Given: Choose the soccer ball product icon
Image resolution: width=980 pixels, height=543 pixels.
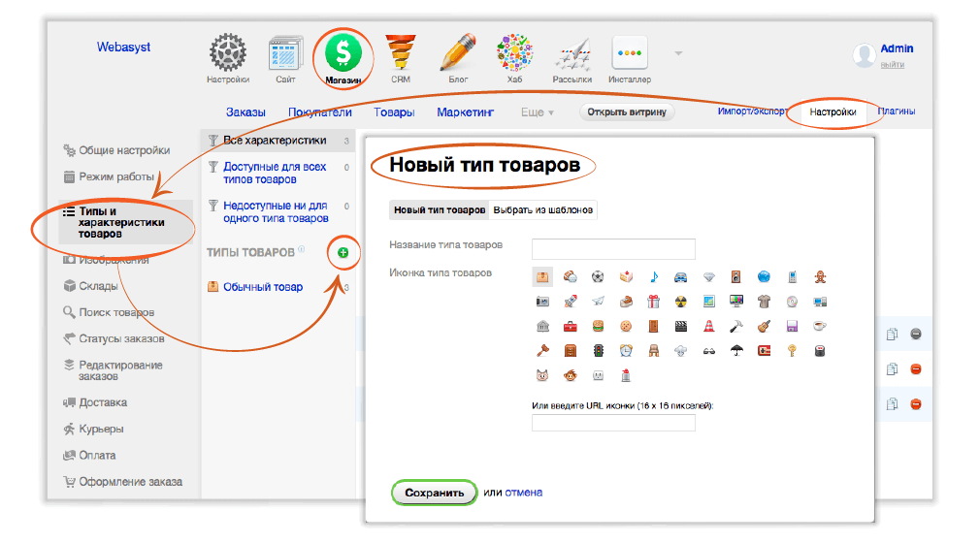Looking at the screenshot, I should point(598,276).
